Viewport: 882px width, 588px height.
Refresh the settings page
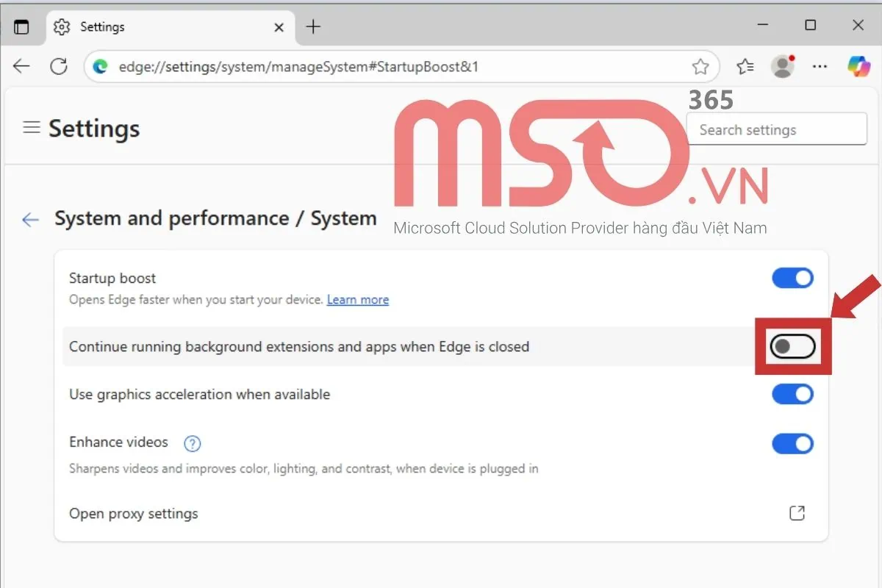point(59,66)
